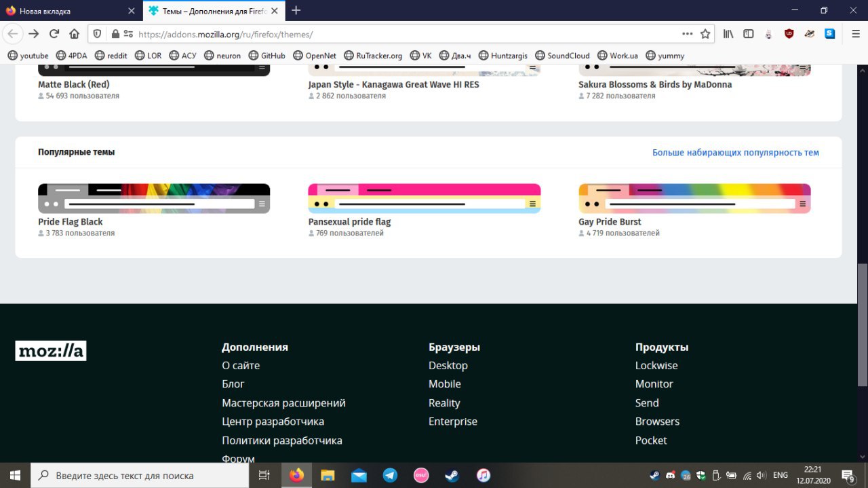The image size is (868, 488).
Task: Show site security info via padlock
Action: pyautogui.click(x=115, y=34)
